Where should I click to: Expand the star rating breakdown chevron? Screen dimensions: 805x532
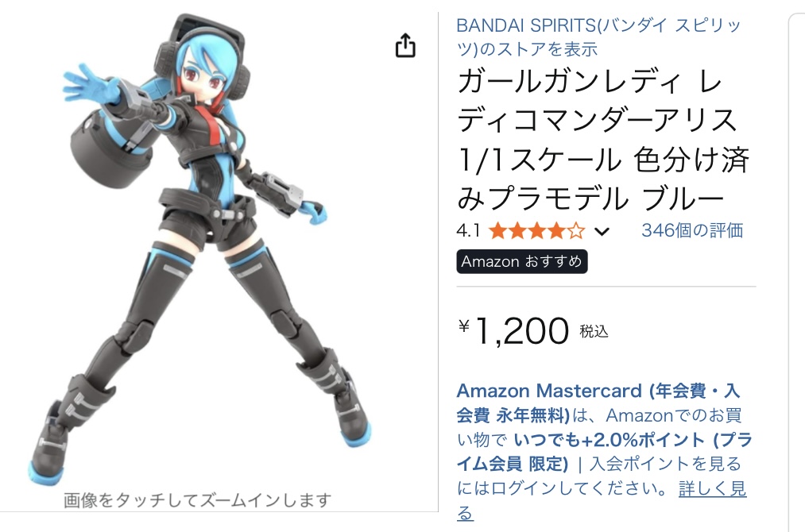pos(602,232)
